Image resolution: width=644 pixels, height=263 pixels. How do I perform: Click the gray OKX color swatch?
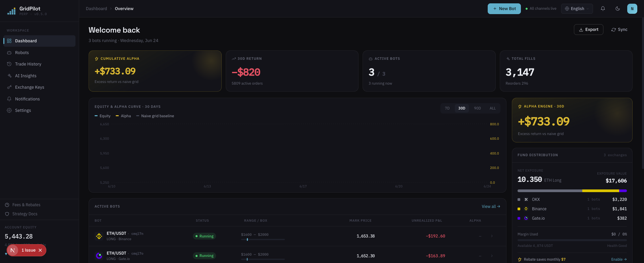point(519,200)
